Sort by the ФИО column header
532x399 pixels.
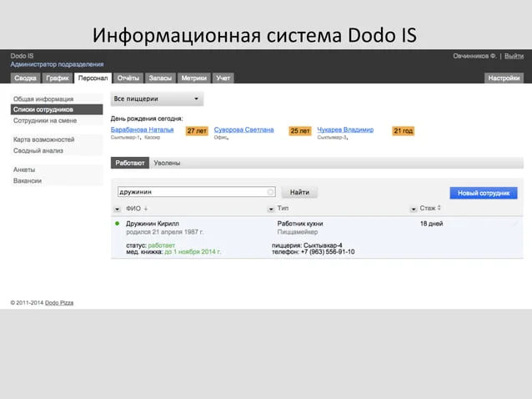click(x=133, y=209)
